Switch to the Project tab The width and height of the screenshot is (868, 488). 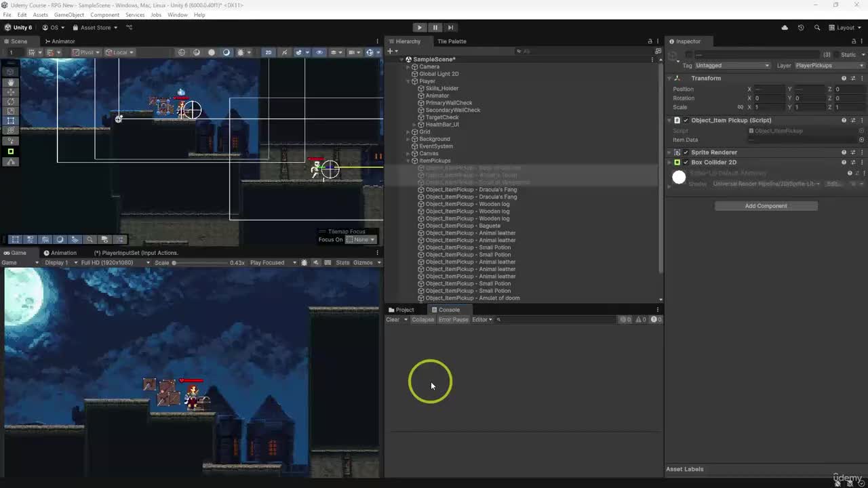(401, 310)
